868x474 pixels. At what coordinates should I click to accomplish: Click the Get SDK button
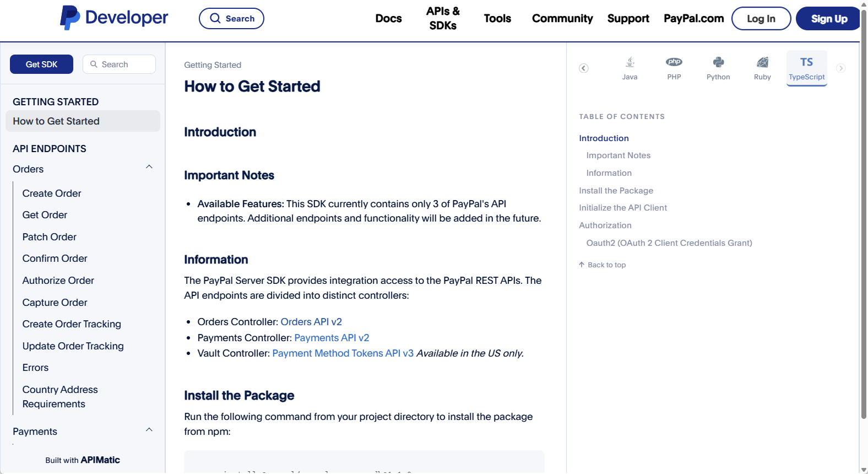point(41,64)
